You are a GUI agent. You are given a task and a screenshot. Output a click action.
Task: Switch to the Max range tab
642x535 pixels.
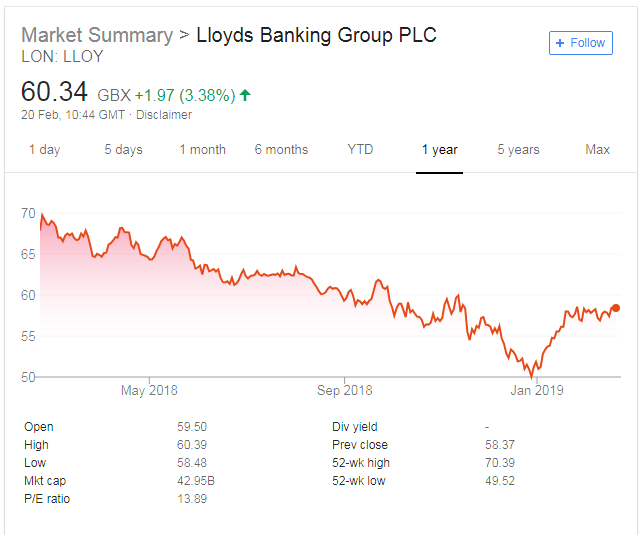tap(597, 150)
